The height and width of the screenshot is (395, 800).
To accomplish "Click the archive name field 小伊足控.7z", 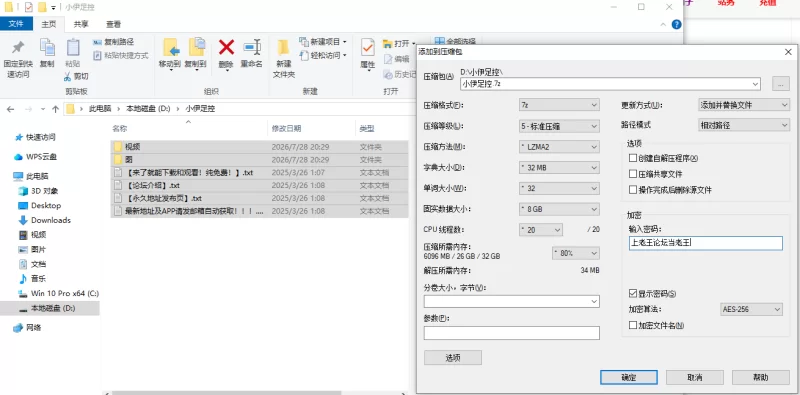I will tap(610, 84).
